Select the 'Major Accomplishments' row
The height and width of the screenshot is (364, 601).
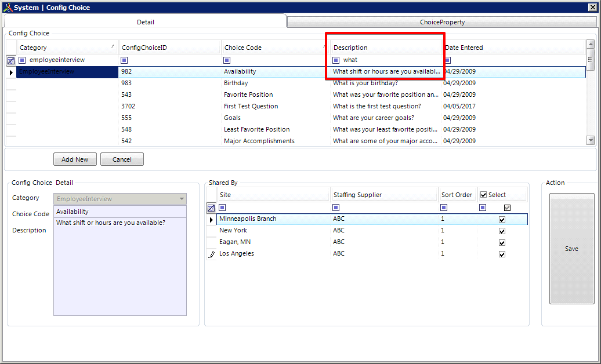click(301, 141)
